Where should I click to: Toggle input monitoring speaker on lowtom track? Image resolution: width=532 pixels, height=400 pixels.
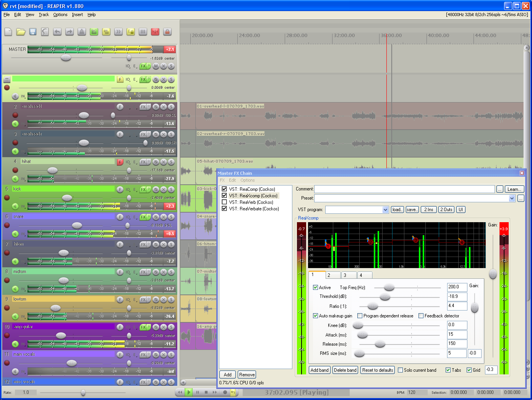coord(15,316)
